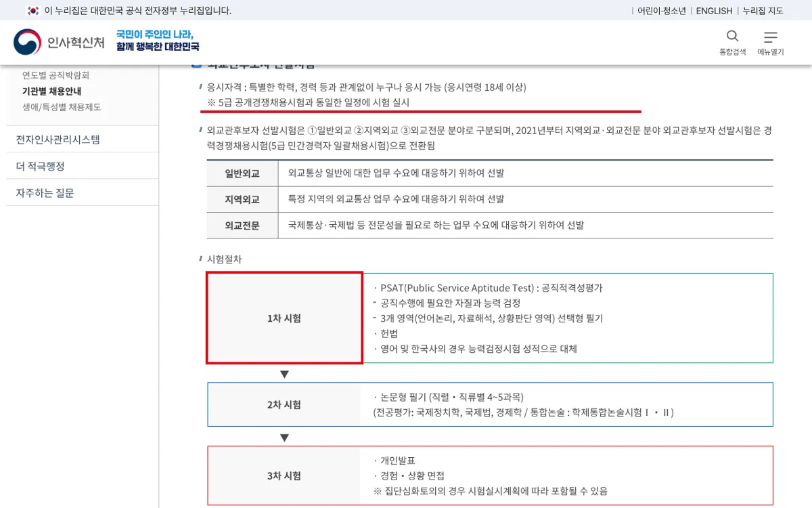Click the 3차 시험 step box
This screenshot has width=812, height=508.
pos(284,475)
